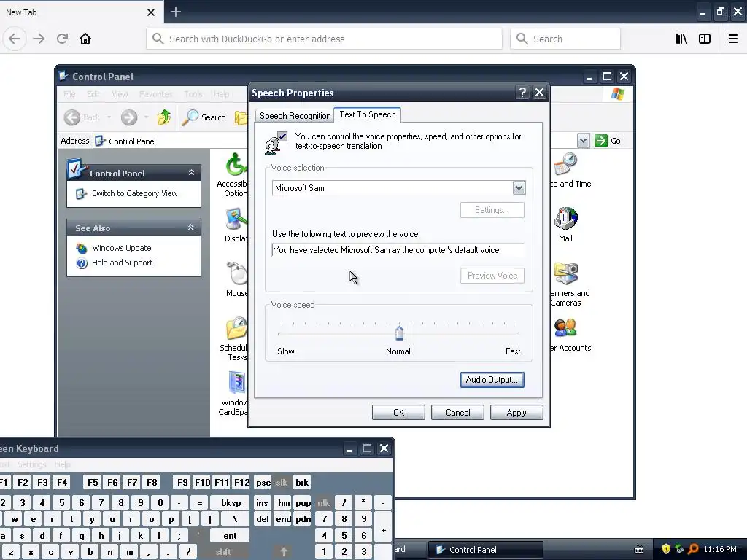Toggle the shft key on On-Screen Keyboard
The image size is (747, 560).
(223, 552)
